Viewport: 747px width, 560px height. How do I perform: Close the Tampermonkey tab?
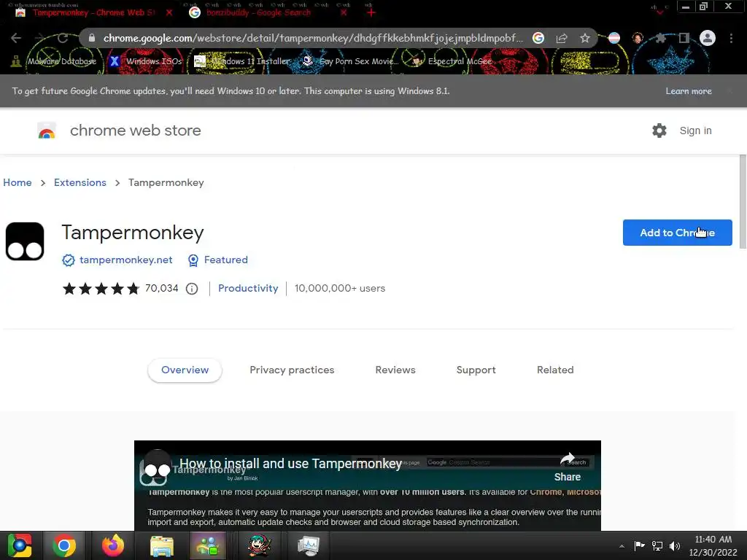pos(169,13)
